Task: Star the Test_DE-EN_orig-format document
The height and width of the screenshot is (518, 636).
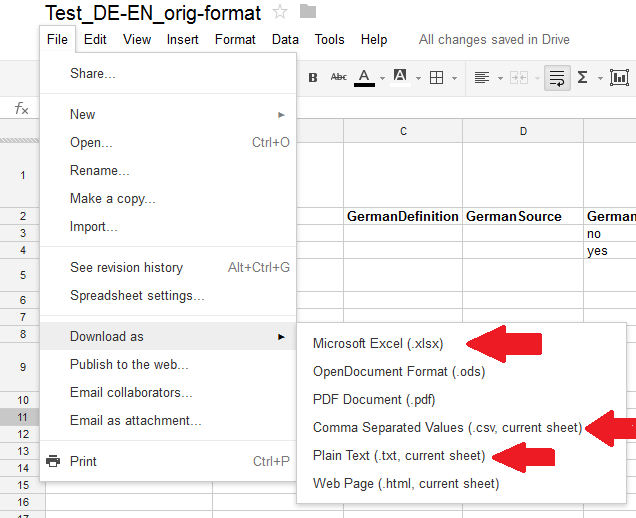Action: 280,13
